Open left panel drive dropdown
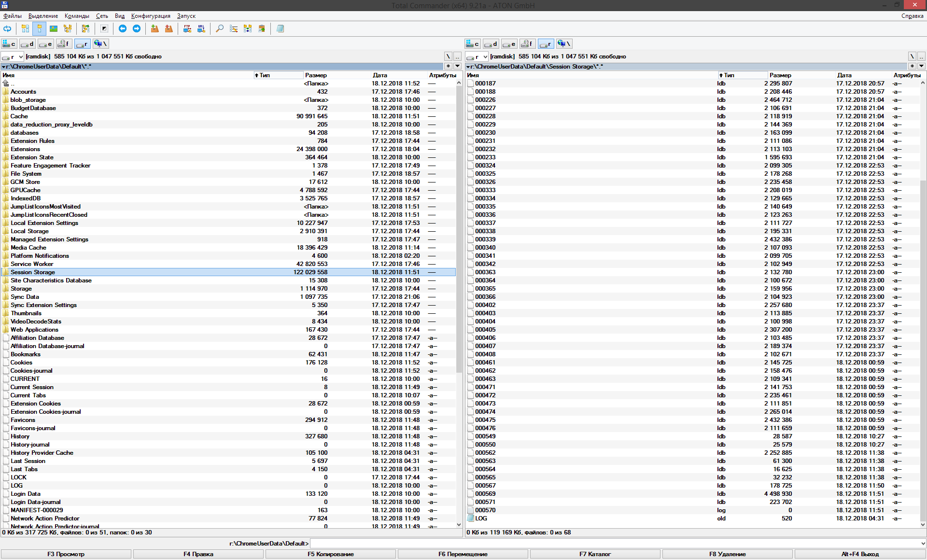The image size is (927, 560). 12,56
